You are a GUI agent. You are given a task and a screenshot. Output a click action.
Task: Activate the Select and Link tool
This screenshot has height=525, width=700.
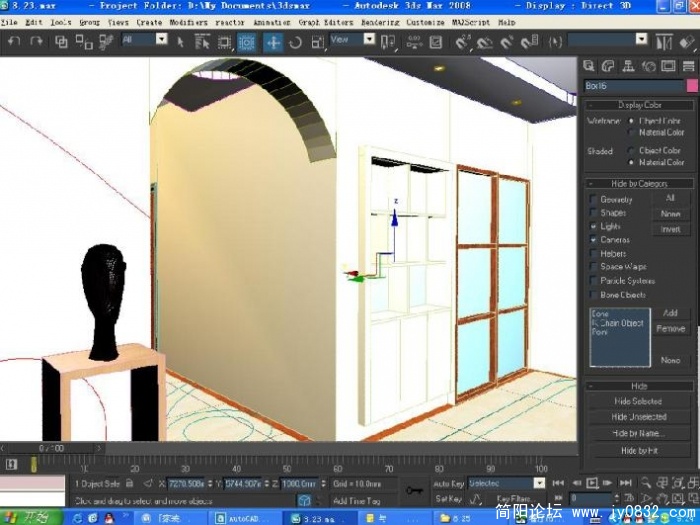point(61,42)
